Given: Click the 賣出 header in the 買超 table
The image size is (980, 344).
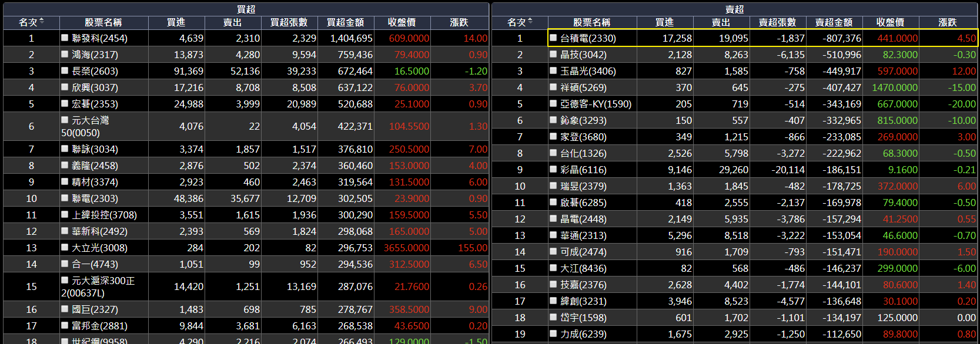Looking at the screenshot, I should (x=232, y=22).
